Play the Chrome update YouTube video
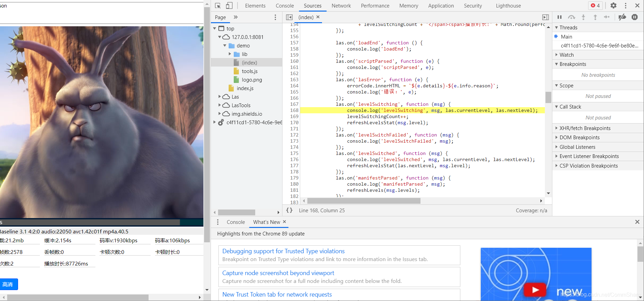644x301 pixels. pos(535,290)
